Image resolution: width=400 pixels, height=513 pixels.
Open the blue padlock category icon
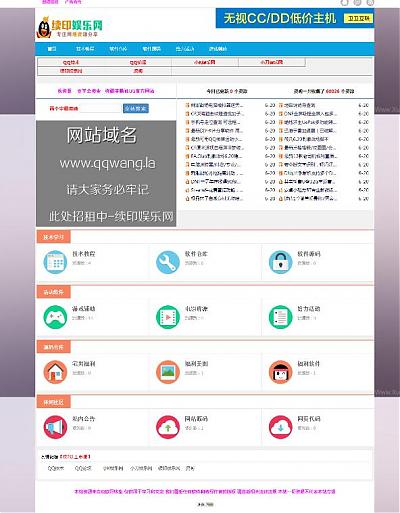pyautogui.click(x=280, y=262)
